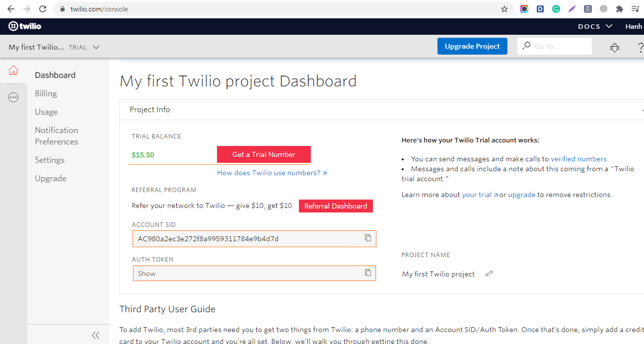Open the verified numbers link

[x=579, y=159]
